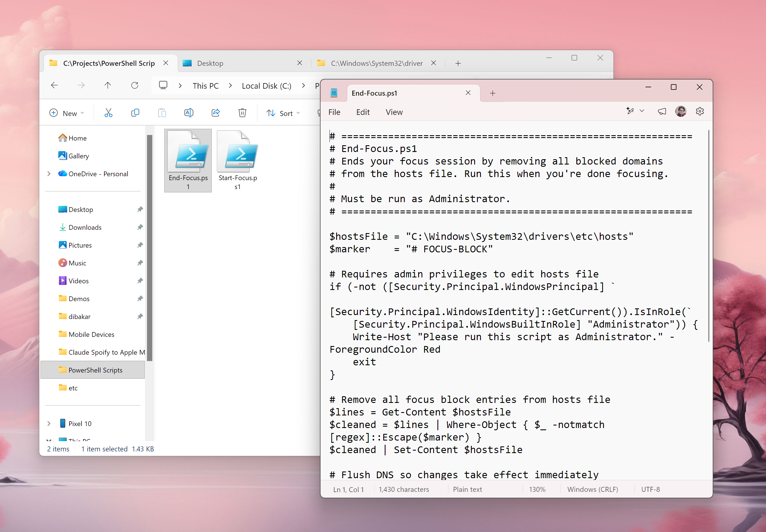766x532 pixels.
Task: Open Home in the navigation pane
Action: click(77, 138)
